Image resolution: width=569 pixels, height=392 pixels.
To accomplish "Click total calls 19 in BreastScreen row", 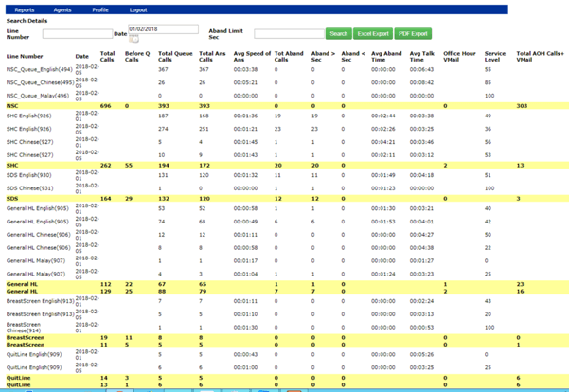I will 104,337.
